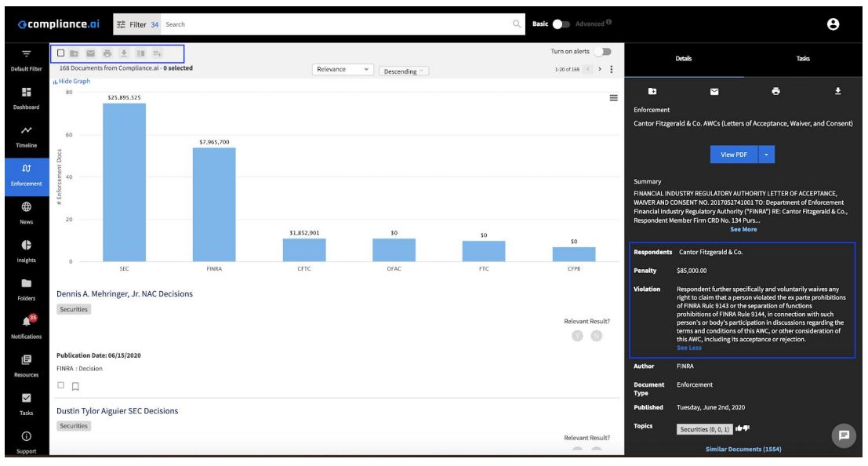Viewport: 868px width, 466px height.
Task: Open Tasks in the left sidebar
Action: (26, 404)
